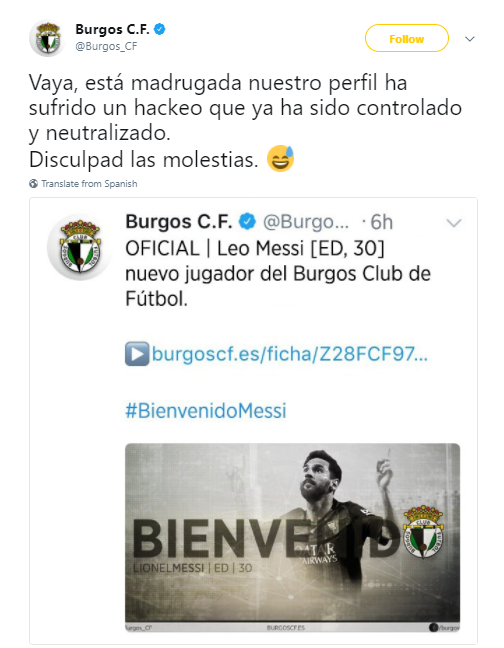The image size is (504, 648).
Task: Click the verified badge in the quoted tweet
Action: tap(247, 222)
